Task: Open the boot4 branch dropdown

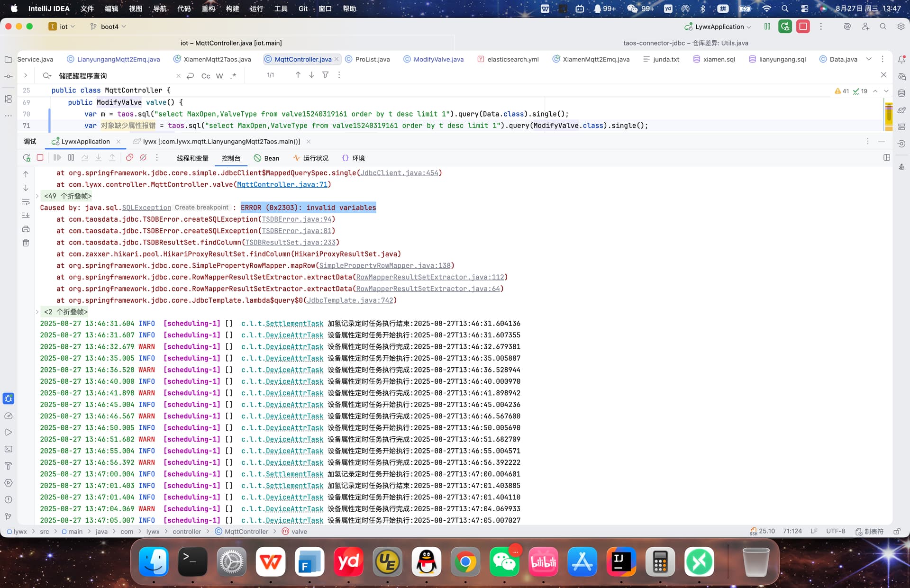Action: tap(109, 27)
